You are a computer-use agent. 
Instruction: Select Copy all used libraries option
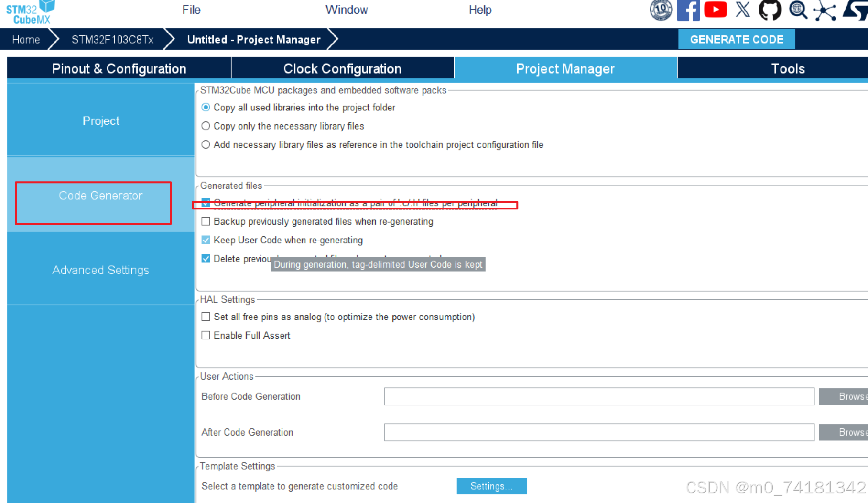coord(206,107)
